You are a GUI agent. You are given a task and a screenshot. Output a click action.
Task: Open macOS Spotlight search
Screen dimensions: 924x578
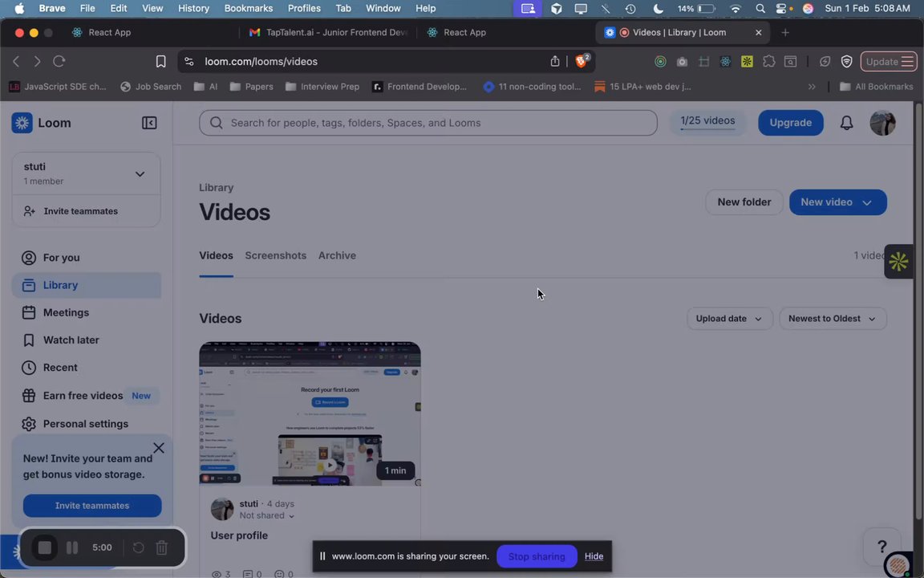click(x=760, y=8)
